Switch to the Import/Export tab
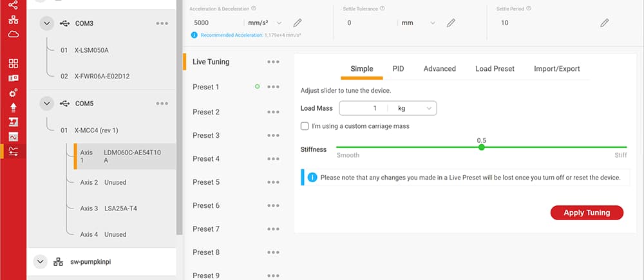Image resolution: width=644 pixels, height=280 pixels. [556, 69]
